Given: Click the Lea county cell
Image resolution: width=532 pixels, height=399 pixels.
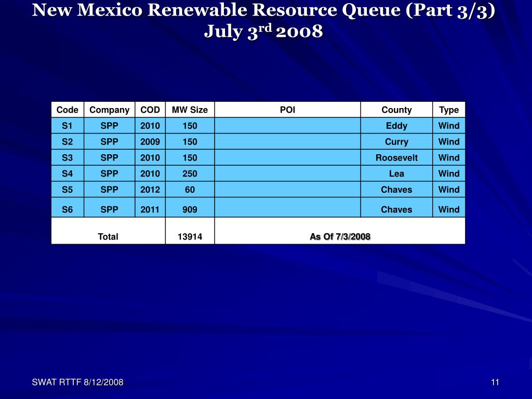Looking at the screenshot, I should [x=396, y=174].
